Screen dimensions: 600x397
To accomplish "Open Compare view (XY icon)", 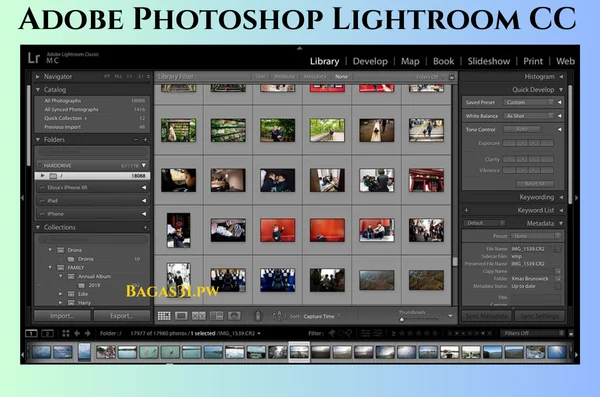I will tap(199, 316).
